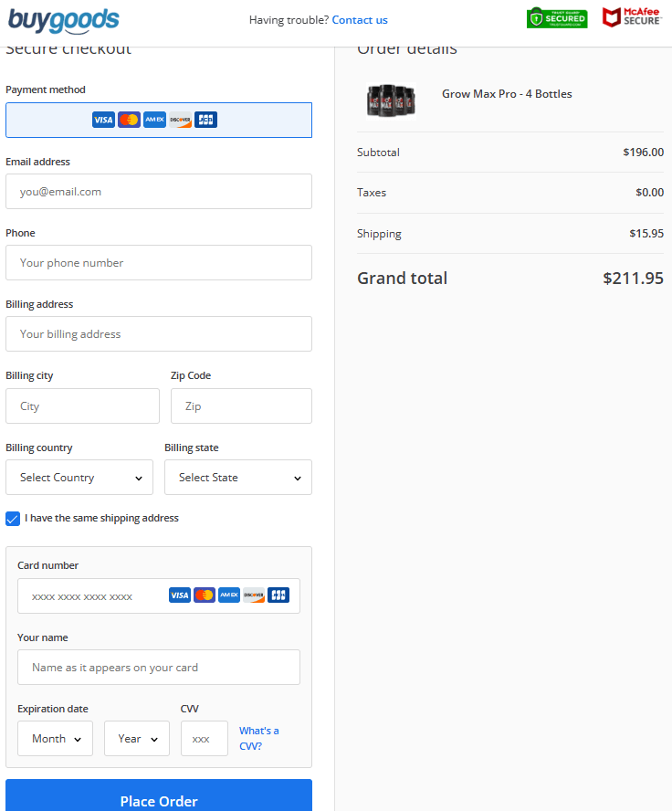
Task: Click the Mastercard icon in Payment method
Action: [x=129, y=119]
